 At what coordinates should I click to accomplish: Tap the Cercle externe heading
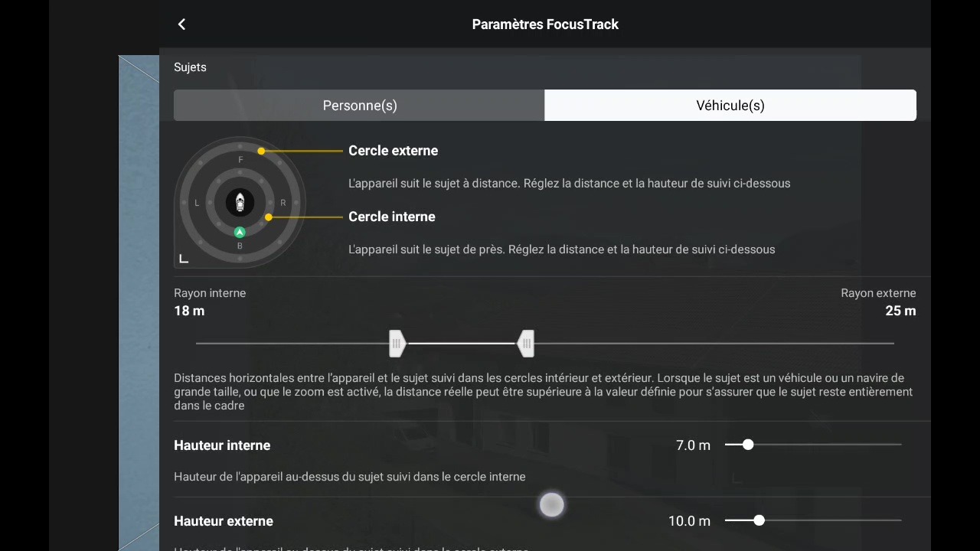pyautogui.click(x=393, y=151)
